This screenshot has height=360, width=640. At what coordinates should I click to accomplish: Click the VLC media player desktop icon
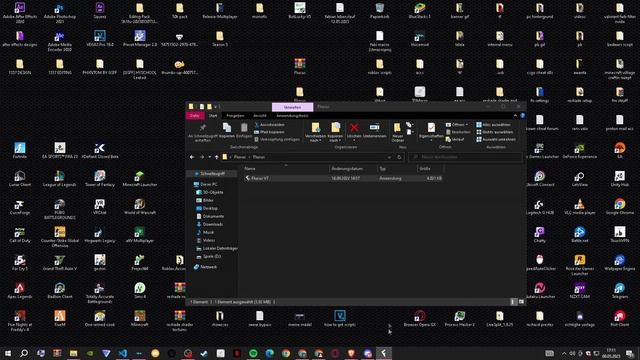[x=579, y=206]
